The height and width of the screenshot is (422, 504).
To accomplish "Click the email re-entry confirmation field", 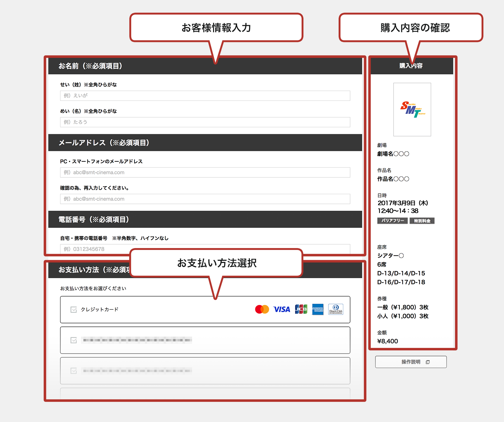I will pos(205,199).
